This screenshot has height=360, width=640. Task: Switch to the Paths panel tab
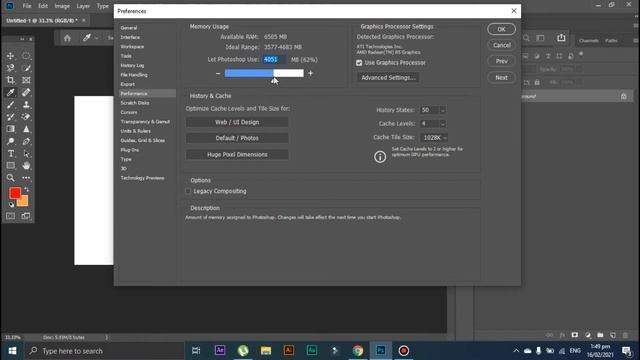pyautogui.click(x=611, y=40)
